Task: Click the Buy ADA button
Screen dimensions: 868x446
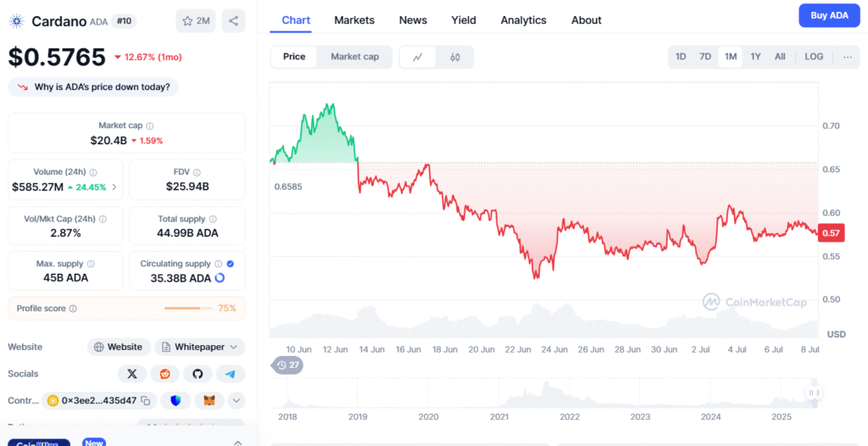Action: 829,15
